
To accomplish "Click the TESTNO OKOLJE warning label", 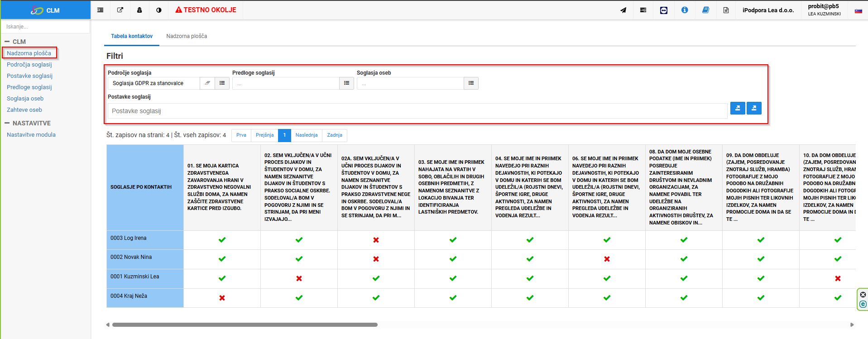I will 206,10.
